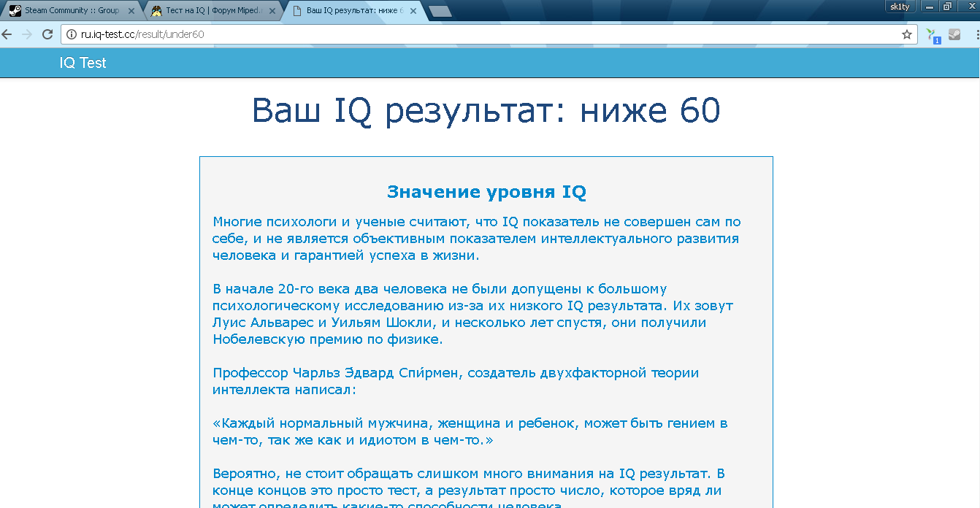Restore down the browser window
Viewport: 980px width, 508px height.
click(x=947, y=6)
